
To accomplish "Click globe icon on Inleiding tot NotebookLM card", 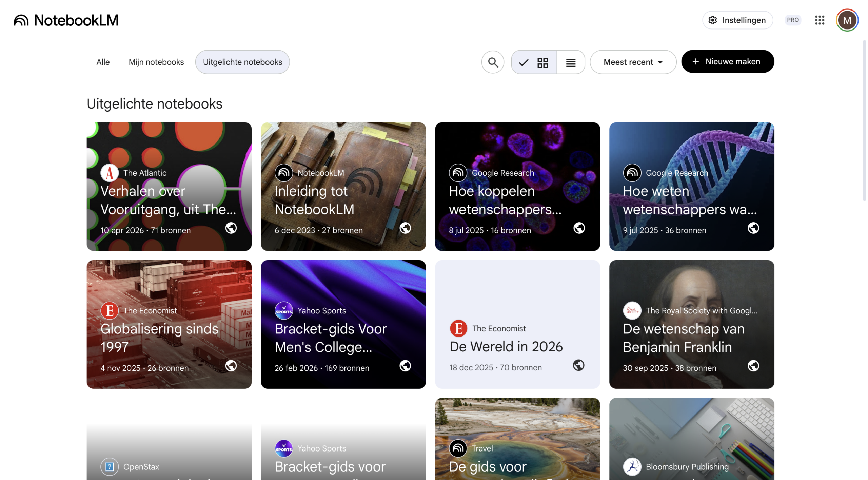I will pos(405,228).
